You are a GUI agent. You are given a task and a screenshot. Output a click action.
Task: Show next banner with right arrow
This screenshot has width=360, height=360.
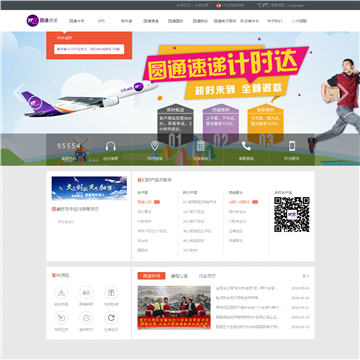tap(343, 93)
